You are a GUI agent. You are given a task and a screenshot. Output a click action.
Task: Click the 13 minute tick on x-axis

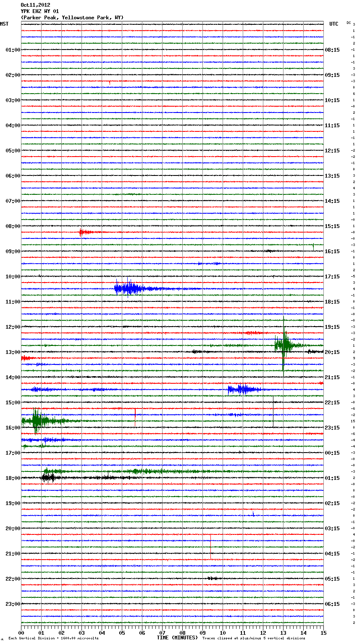(x=283, y=633)
